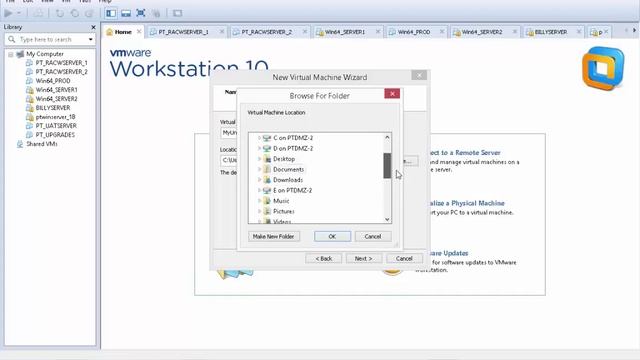The image size is (640, 360).
Task: Select Win64_PROD in the Library tree
Action: pyautogui.click(x=53, y=81)
